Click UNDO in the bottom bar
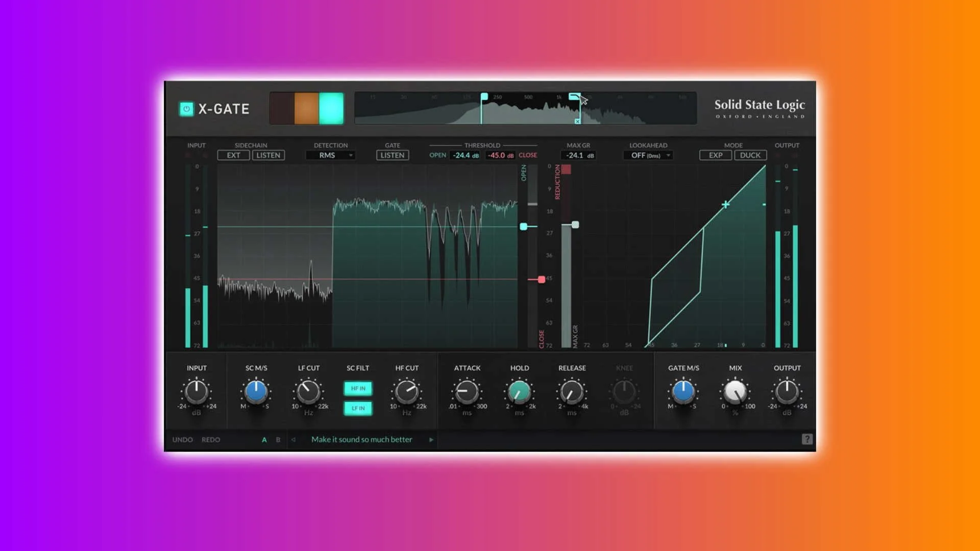The width and height of the screenshot is (980, 551). pos(182,439)
